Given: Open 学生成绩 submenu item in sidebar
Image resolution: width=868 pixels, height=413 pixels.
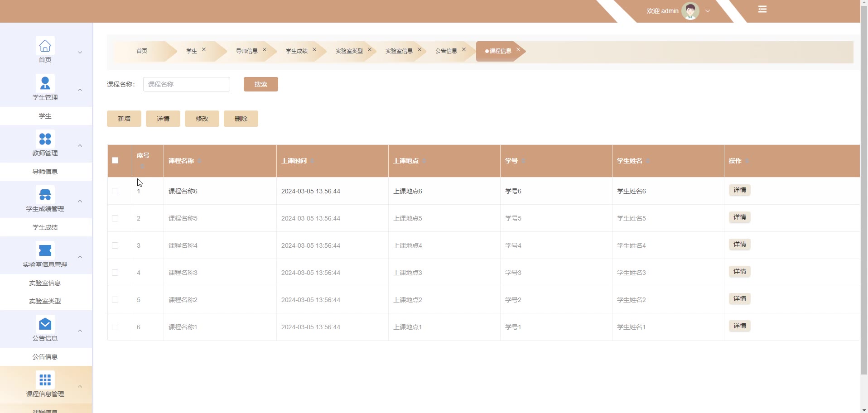Looking at the screenshot, I should coord(45,227).
